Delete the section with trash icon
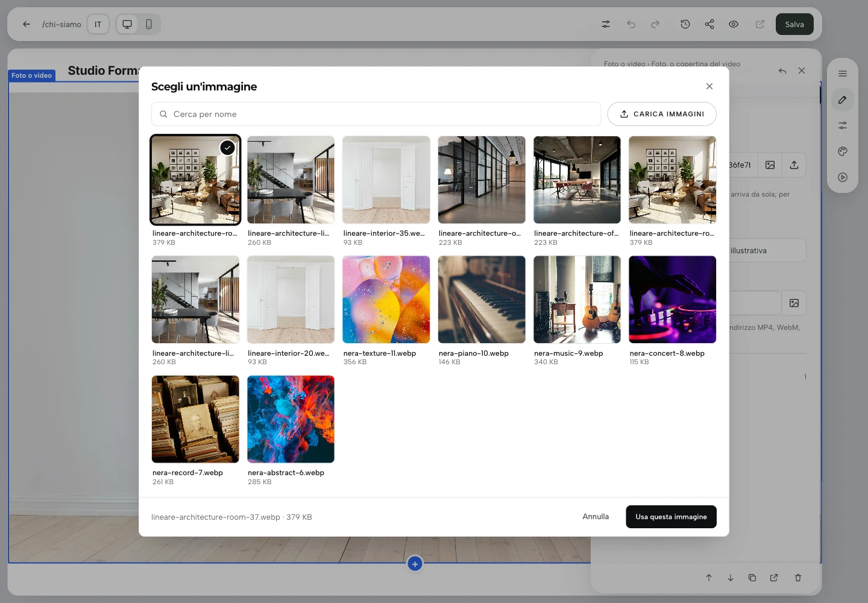Image resolution: width=868 pixels, height=603 pixels. pyautogui.click(x=798, y=578)
